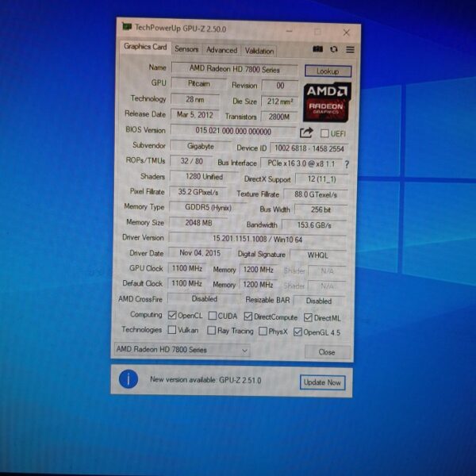Image resolution: width=476 pixels, height=476 pixels.
Task: Toggle the Ray Tracing checkbox
Action: point(211,330)
